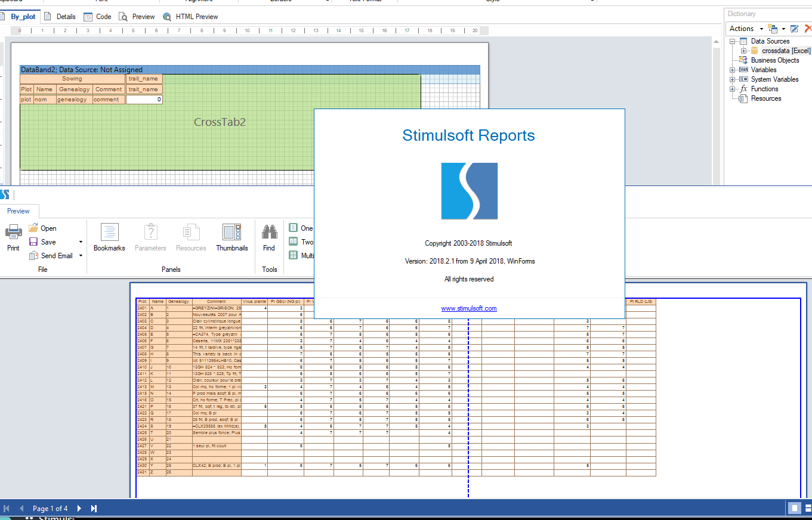Switch to One page view mode
Viewport: 812px width, 520px height.
click(301, 228)
